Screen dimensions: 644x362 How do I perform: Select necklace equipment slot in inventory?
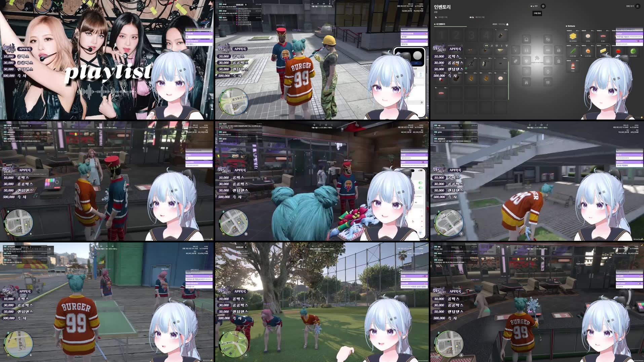click(516, 50)
